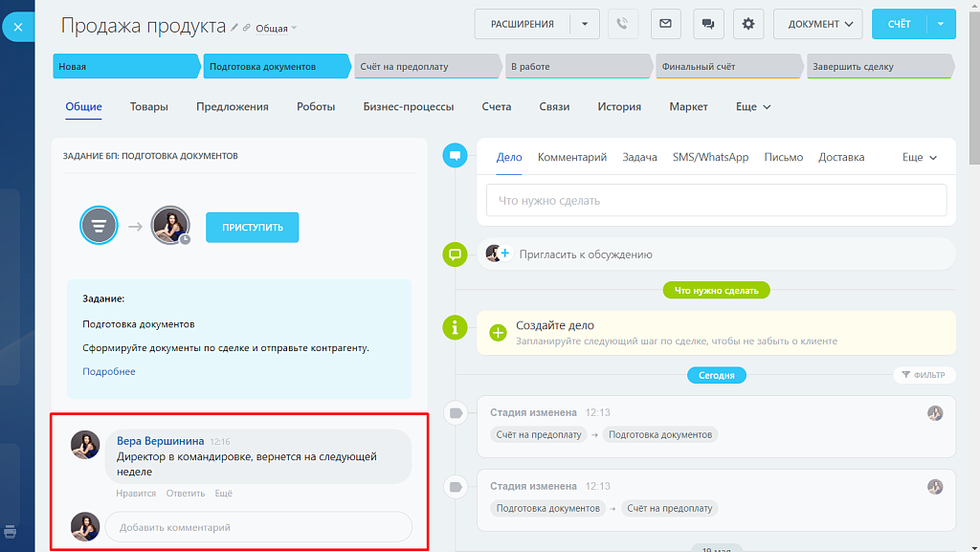Viewport: 980px width, 552px height.
Task: Open the chat messages icon in the header
Action: click(707, 23)
